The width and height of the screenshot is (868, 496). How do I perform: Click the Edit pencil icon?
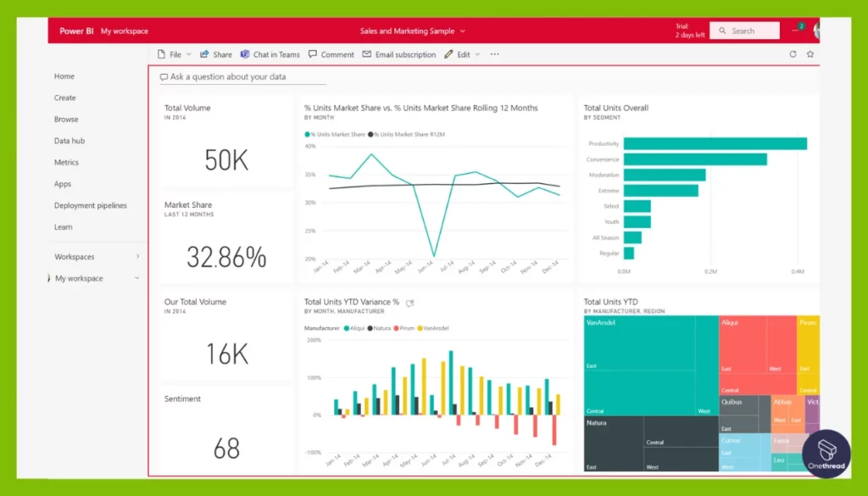pyautogui.click(x=448, y=54)
